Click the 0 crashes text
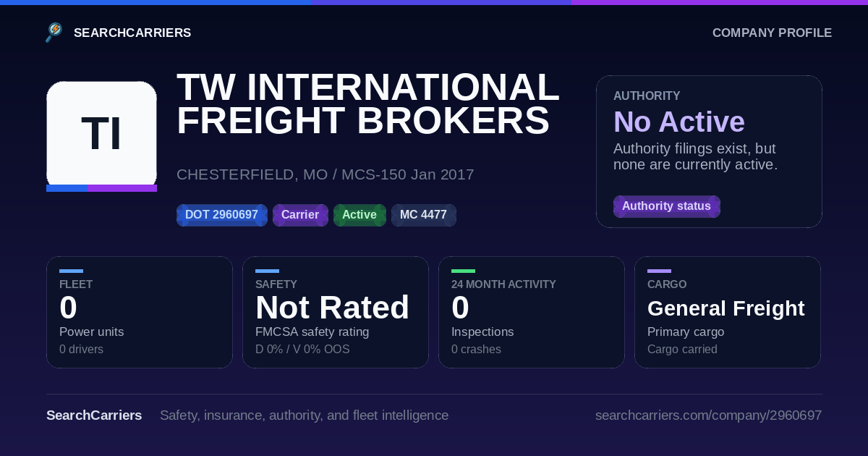Viewport: 868px width, 456px height. 476,350
